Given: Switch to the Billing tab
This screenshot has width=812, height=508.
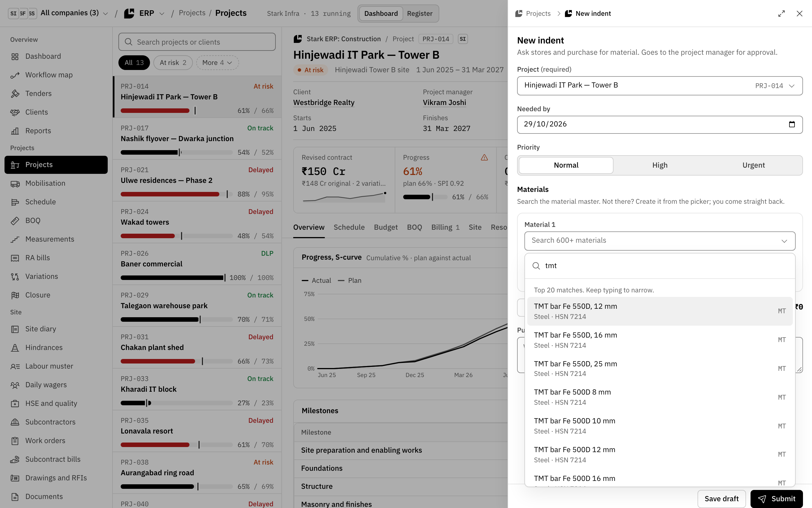Looking at the screenshot, I should tap(445, 227).
